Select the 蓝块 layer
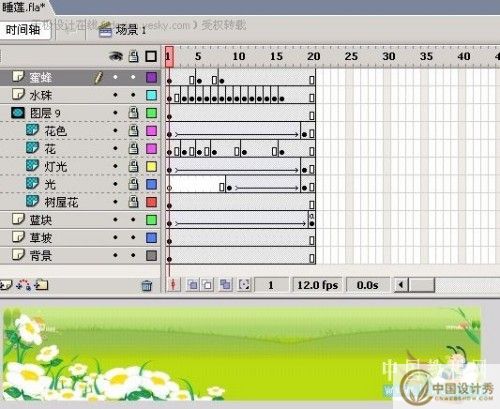The height and width of the screenshot is (409, 500). (80, 220)
